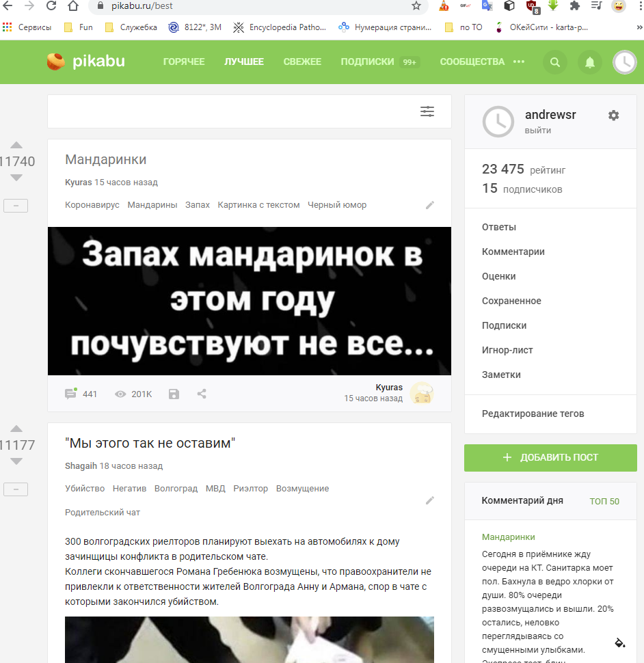Screen dimensions: 644x663
Task: Expand more header sections via three dots
Action: point(519,62)
